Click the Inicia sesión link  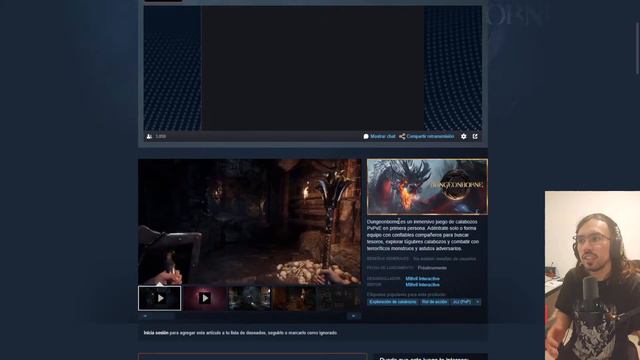click(x=156, y=333)
